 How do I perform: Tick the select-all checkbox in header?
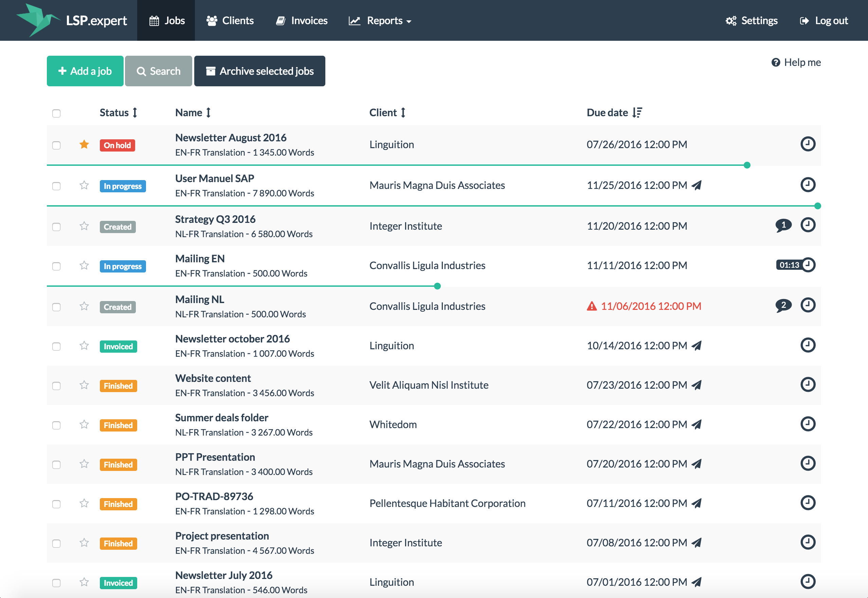point(57,113)
